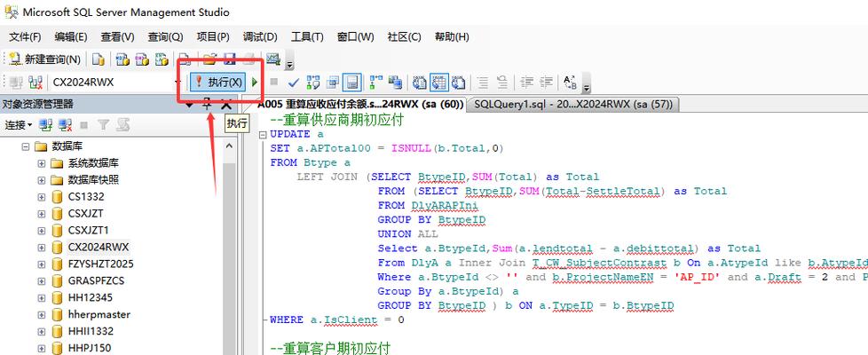The image size is (868, 355).
Task: Open the 连接 dropdown in Object Explorer
Action: pos(19,126)
